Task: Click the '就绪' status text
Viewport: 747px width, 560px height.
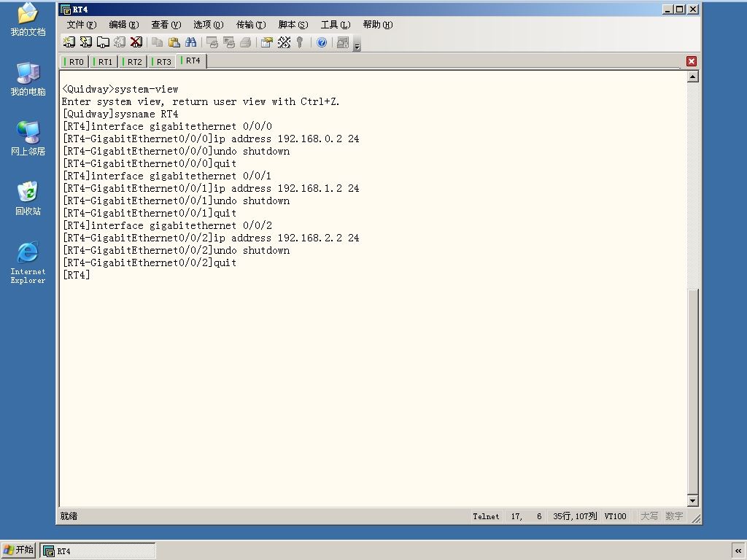Action: pos(69,516)
